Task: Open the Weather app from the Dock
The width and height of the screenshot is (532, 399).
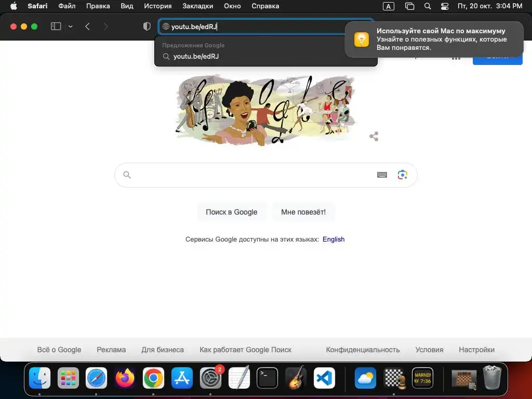Action: coord(365,378)
